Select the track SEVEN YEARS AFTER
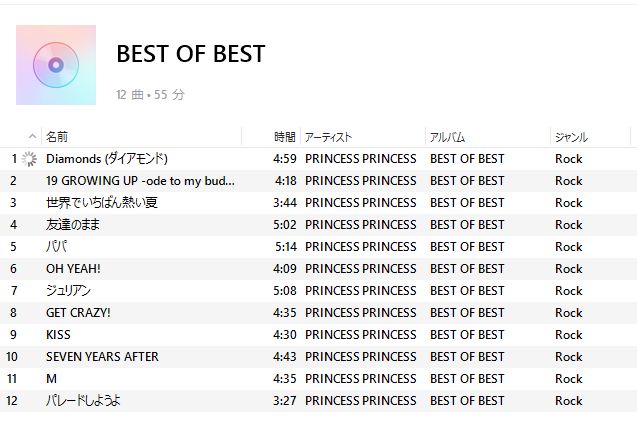 [102, 357]
